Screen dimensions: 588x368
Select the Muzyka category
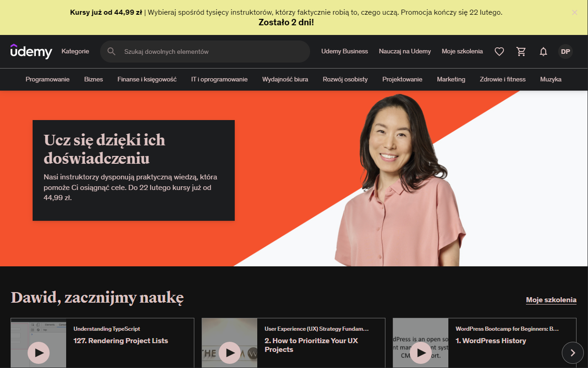[x=551, y=80]
